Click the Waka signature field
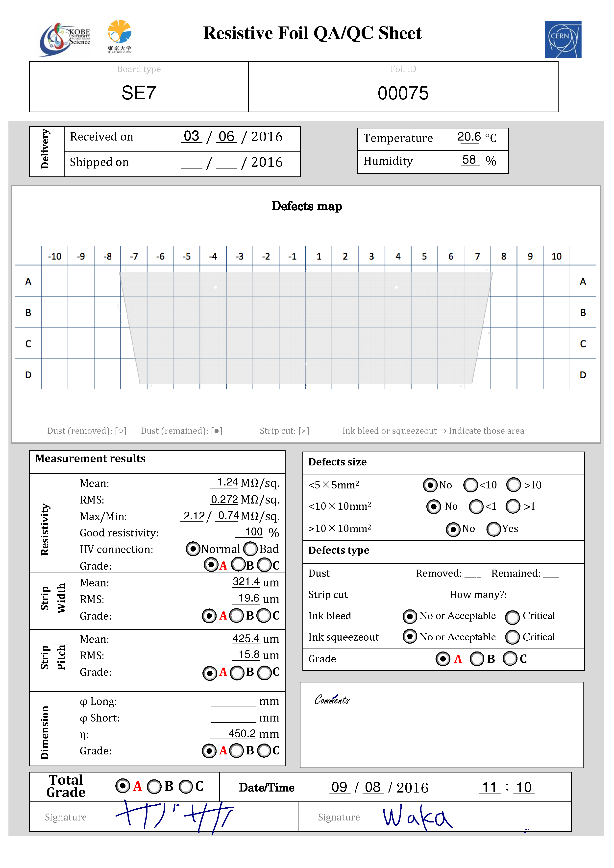The height and width of the screenshot is (868, 614). click(435, 817)
